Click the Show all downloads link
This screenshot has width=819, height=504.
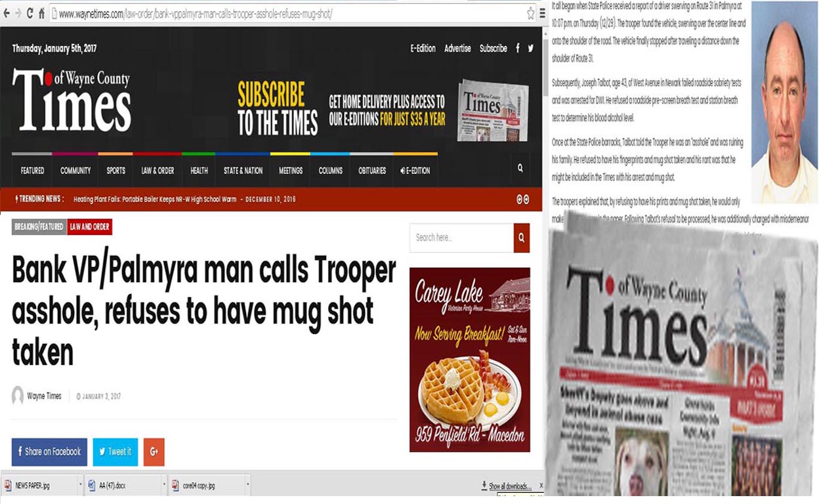[509, 486]
